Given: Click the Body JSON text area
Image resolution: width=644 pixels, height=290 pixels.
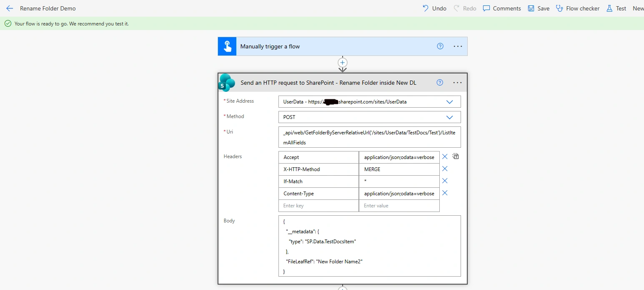Looking at the screenshot, I should [370, 246].
